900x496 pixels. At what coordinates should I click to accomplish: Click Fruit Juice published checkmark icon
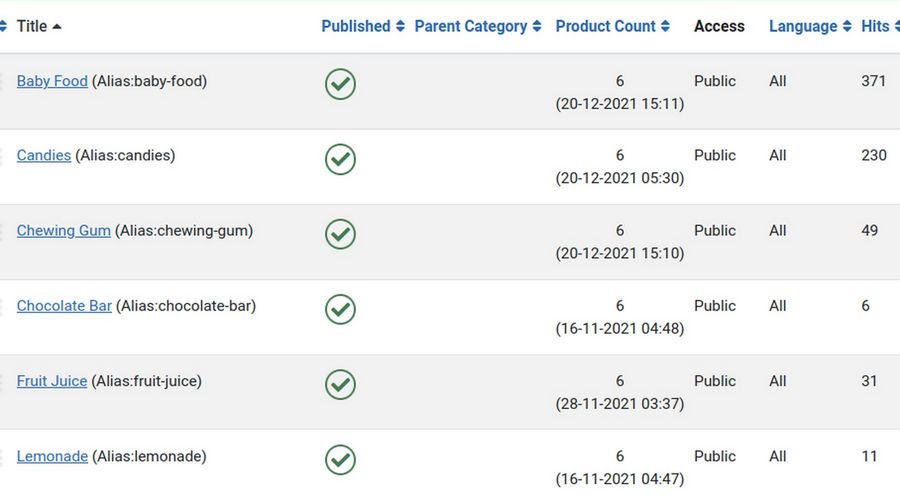340,384
